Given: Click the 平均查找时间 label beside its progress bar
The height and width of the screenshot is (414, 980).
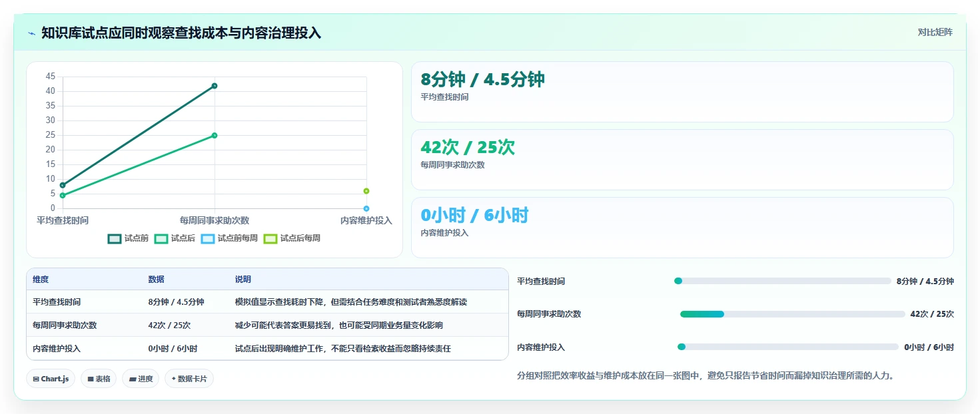Looking at the screenshot, I should tap(541, 282).
